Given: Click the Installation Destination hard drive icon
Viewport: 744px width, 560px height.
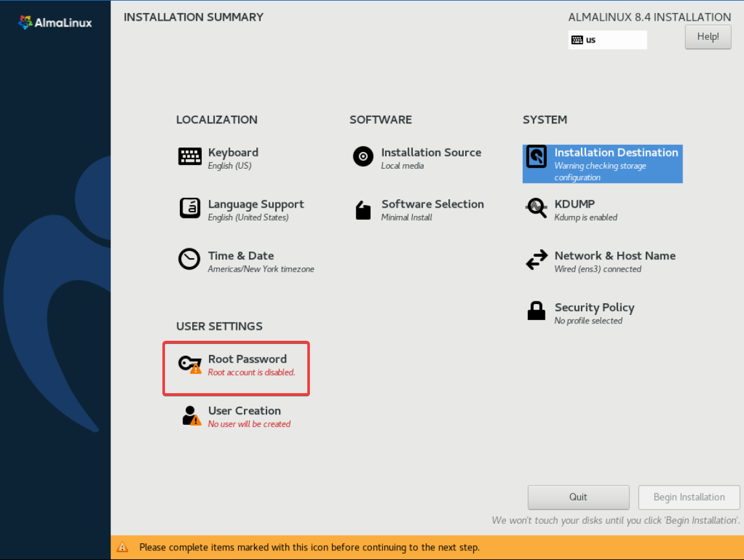Looking at the screenshot, I should coord(536,157).
